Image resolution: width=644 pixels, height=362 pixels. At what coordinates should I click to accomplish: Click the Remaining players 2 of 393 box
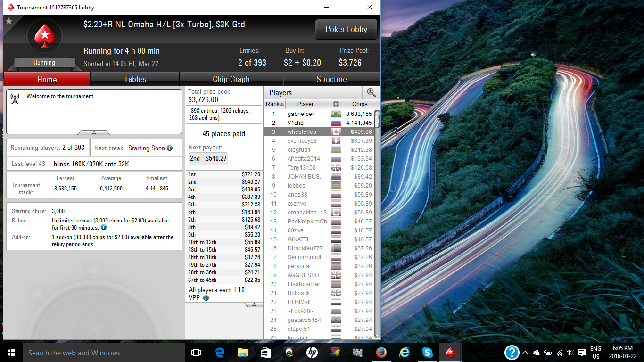point(47,148)
